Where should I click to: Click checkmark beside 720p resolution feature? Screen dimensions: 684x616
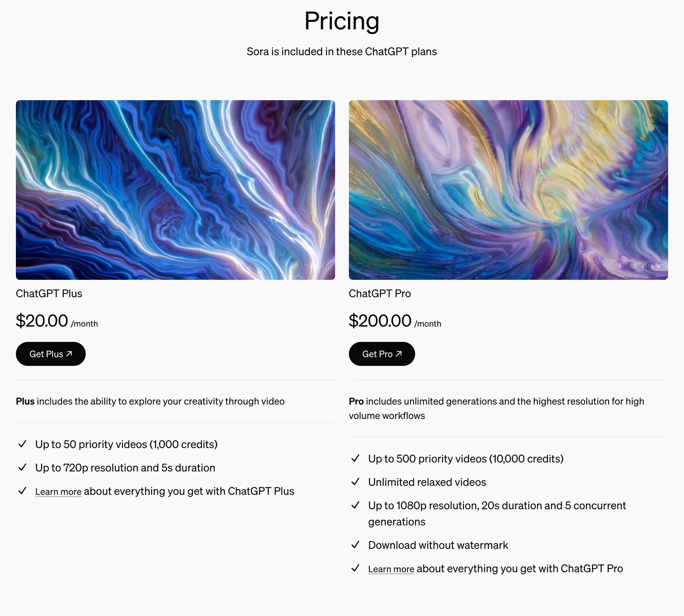(x=22, y=467)
